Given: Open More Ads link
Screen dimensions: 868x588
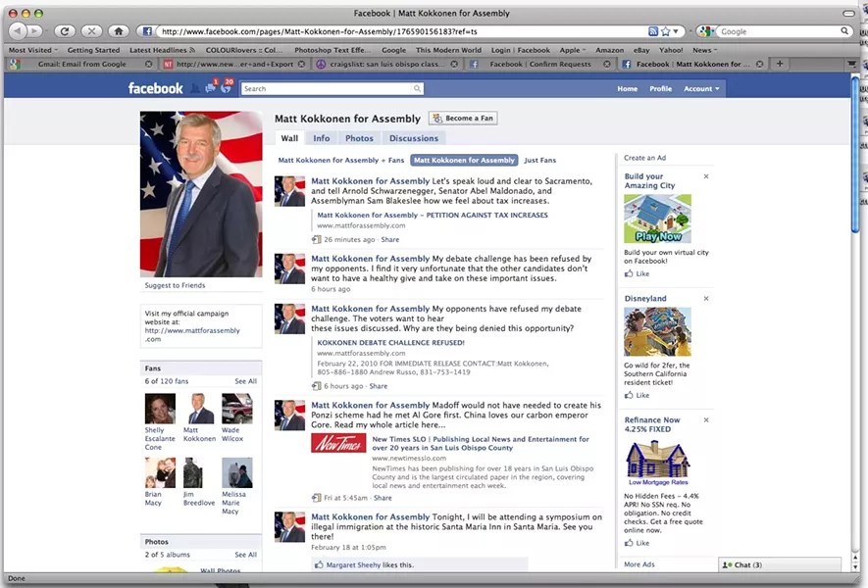Looking at the screenshot, I should pyautogui.click(x=638, y=564).
